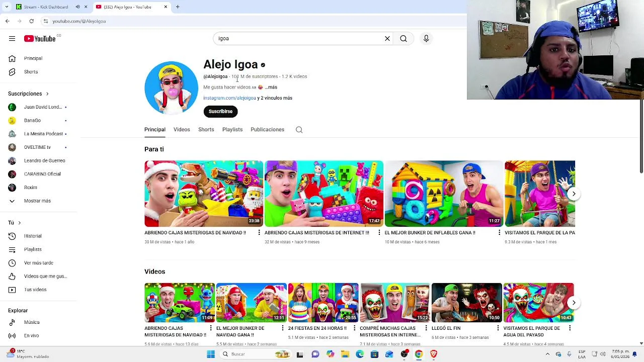Open options menu for LLEGÓ EL FIN
Viewport: 644px width, 362px height.
(498, 328)
